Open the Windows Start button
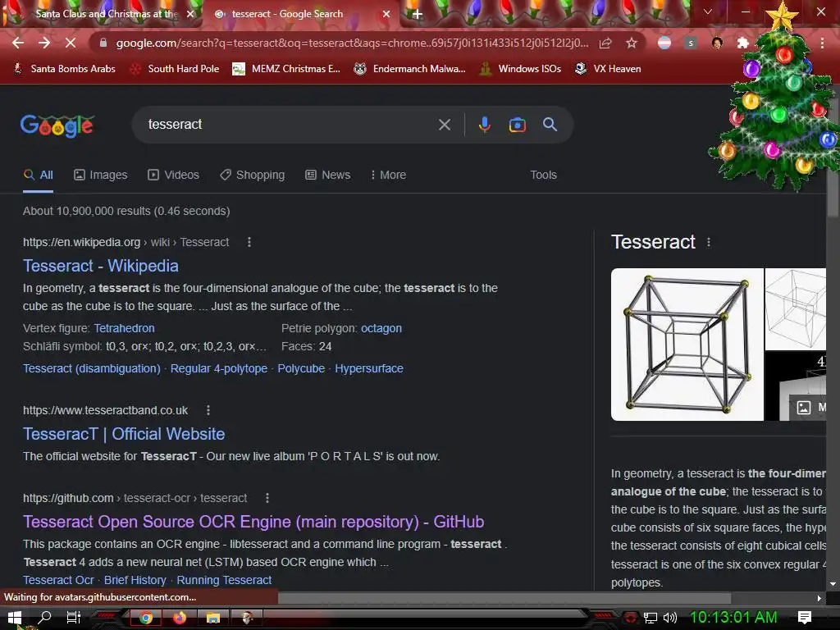This screenshot has height=630, width=840. [x=15, y=618]
